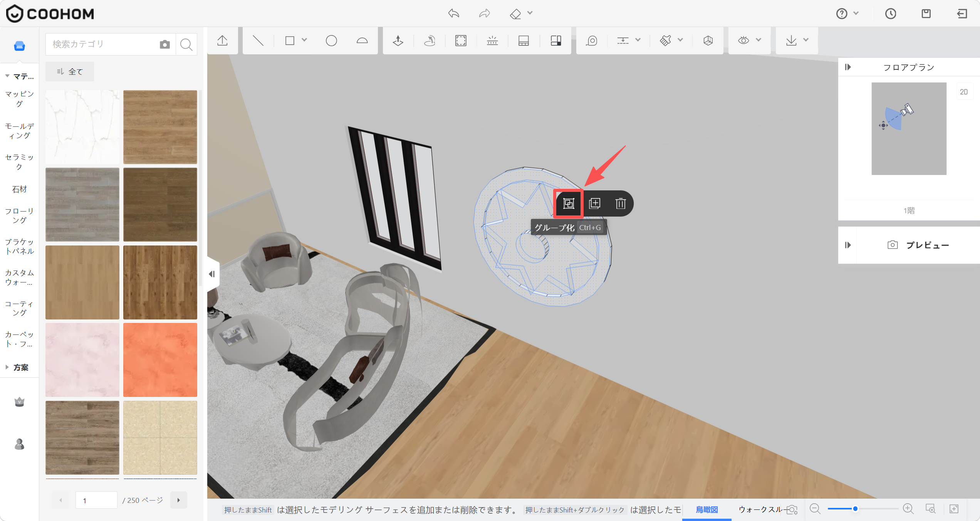Click the dashed square offset tool

(461, 40)
